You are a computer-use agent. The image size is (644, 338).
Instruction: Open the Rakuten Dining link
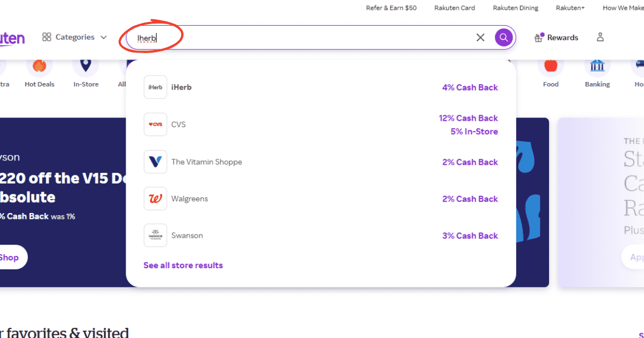coord(516,8)
